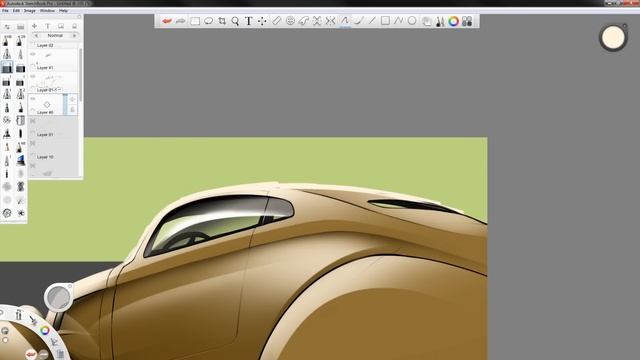
Task: Select Layer 01 in layer editor
Action: coord(53,127)
